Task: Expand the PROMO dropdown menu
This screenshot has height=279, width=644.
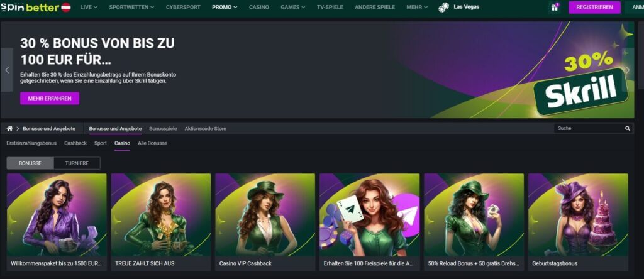Action: (225, 7)
